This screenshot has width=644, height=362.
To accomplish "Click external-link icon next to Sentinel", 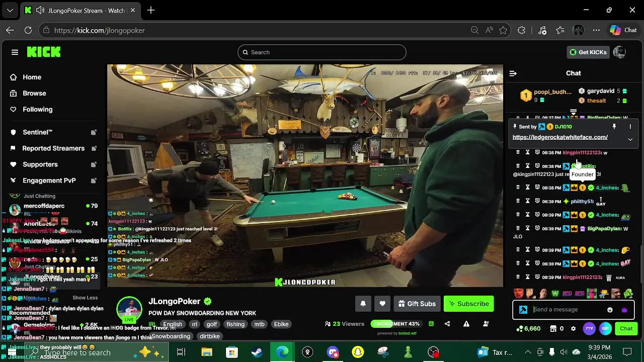I will click(x=94, y=132).
